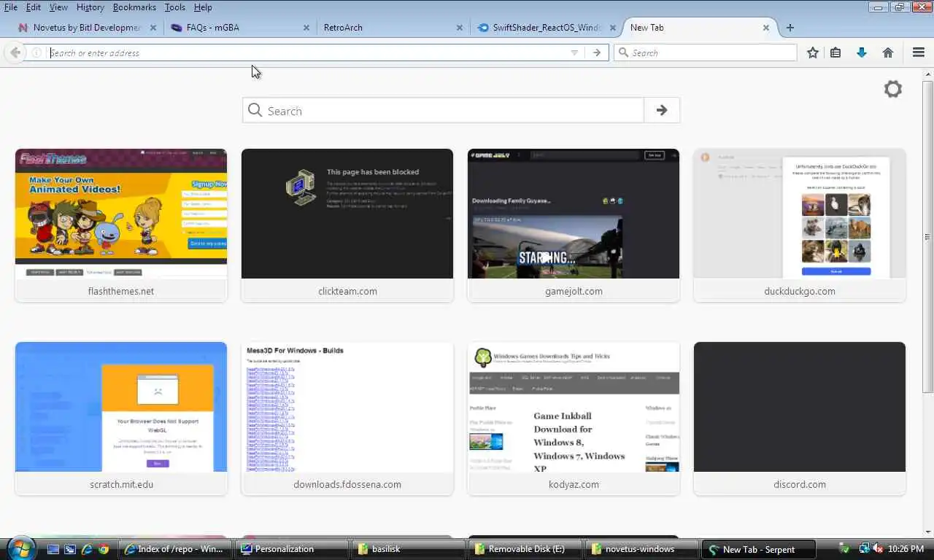Switch to Index of /repo taskbar window
Image resolution: width=934 pixels, height=560 pixels.
tap(176, 549)
